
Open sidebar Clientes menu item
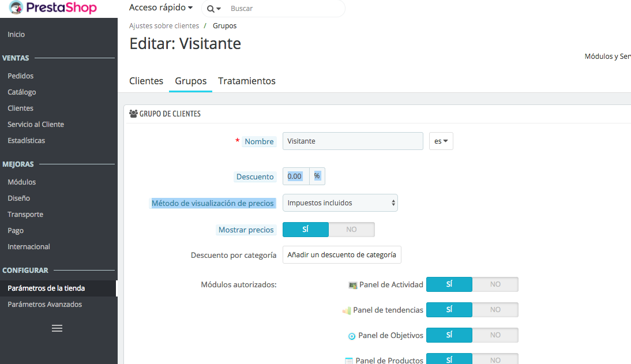[x=21, y=108]
